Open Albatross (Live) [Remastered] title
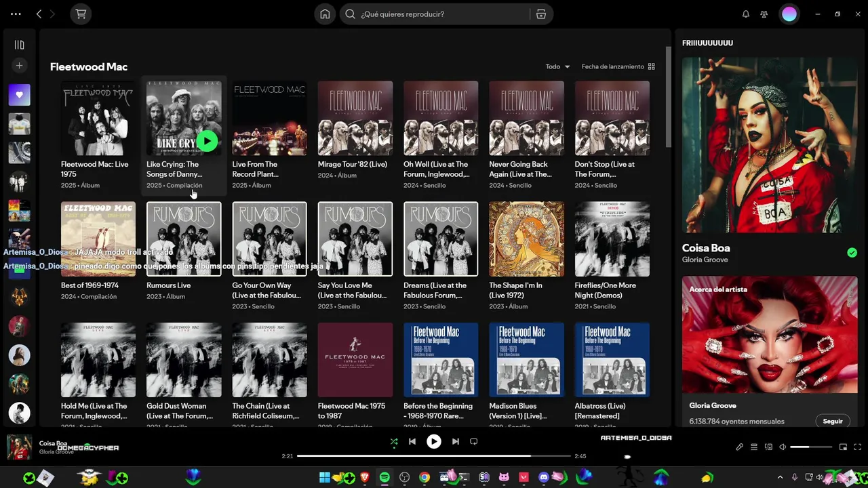 pos(600,411)
